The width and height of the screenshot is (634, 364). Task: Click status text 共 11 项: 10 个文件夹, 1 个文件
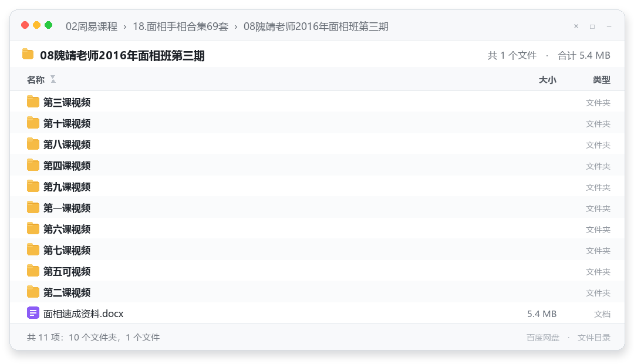tap(93, 338)
